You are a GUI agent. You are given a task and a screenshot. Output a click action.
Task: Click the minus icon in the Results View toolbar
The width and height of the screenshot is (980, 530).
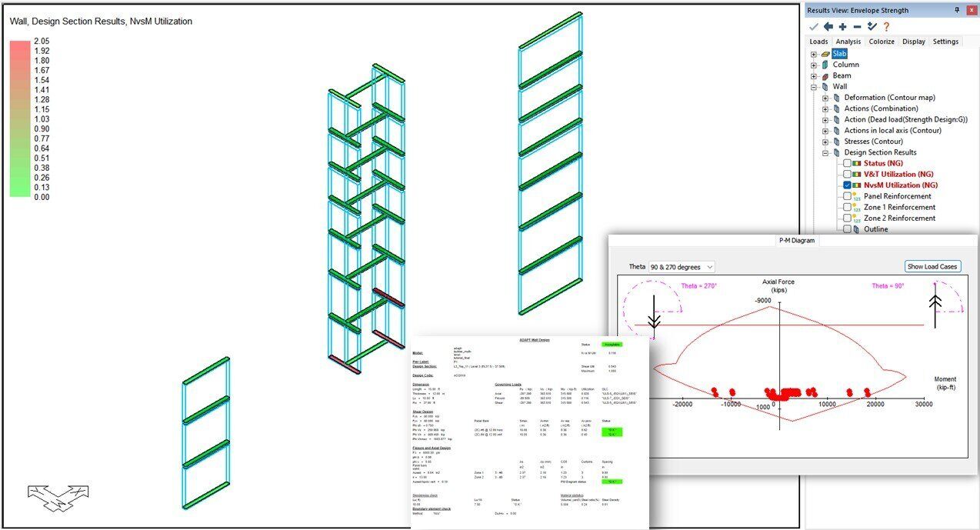pyautogui.click(x=858, y=27)
